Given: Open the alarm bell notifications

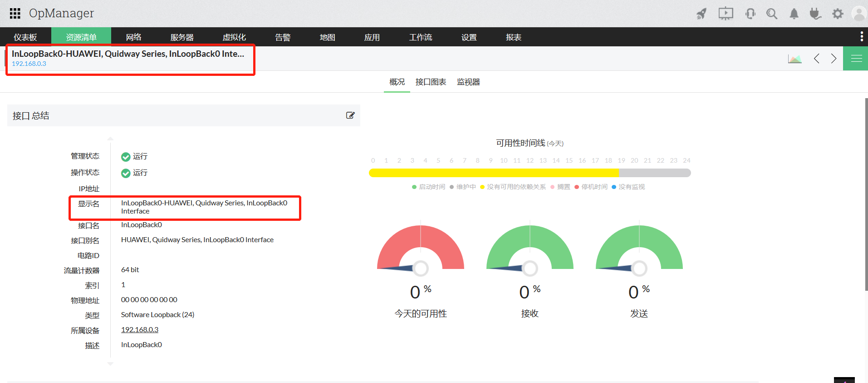Looking at the screenshot, I should click(794, 14).
